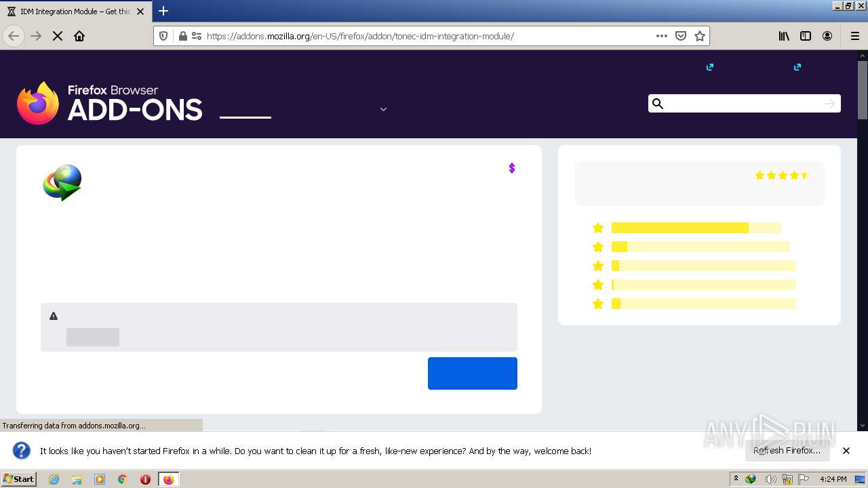The image size is (868, 488).
Task: Go to the Firefox home page
Action: [x=79, y=36]
